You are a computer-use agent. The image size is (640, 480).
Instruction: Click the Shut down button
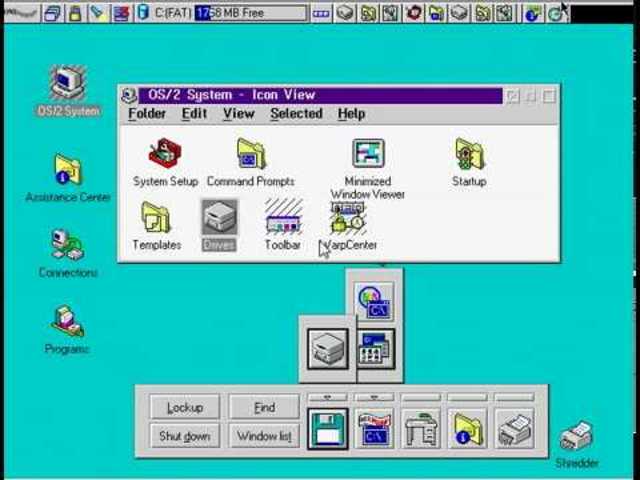185,436
